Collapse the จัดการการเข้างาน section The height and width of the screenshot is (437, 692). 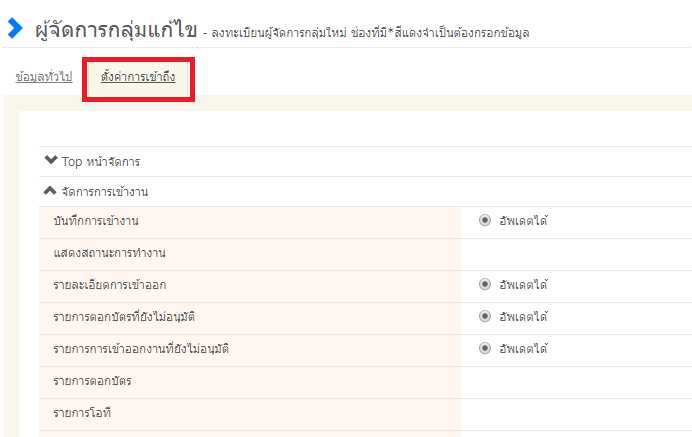click(x=96, y=191)
